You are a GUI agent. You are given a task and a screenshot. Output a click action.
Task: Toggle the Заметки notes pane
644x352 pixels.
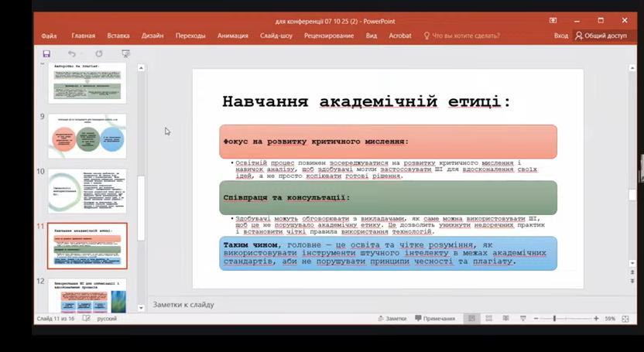pos(392,319)
